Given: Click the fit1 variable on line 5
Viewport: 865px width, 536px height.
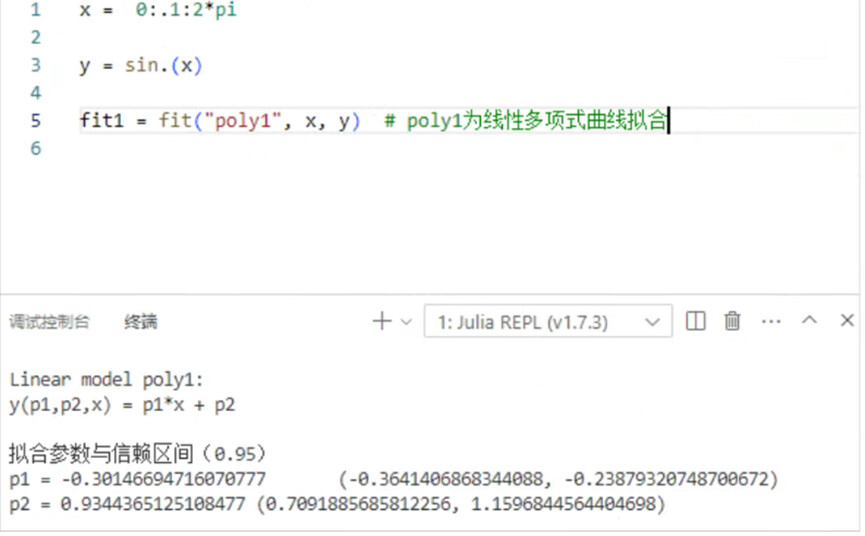Looking at the screenshot, I should tap(102, 120).
